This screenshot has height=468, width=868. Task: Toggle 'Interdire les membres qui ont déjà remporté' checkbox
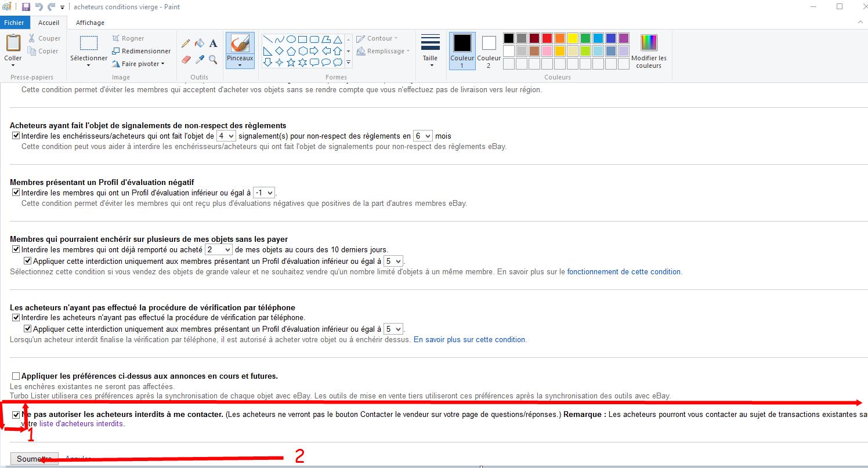coord(16,249)
